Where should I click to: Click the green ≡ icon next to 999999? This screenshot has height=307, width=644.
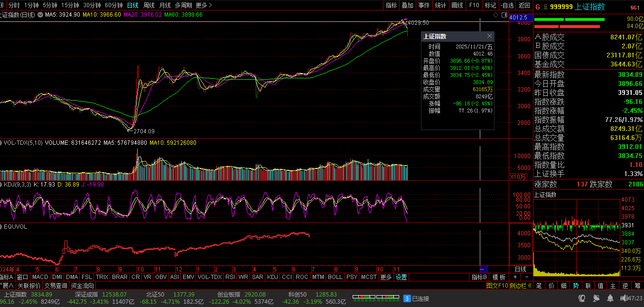click(x=545, y=7)
